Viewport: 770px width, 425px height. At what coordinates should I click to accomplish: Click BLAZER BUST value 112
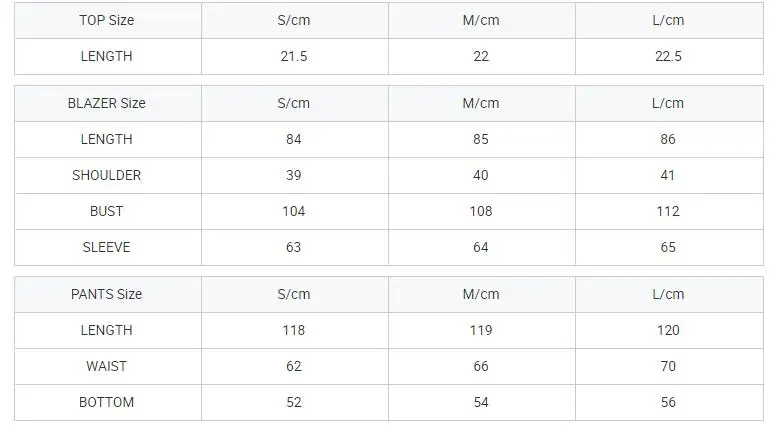(668, 211)
